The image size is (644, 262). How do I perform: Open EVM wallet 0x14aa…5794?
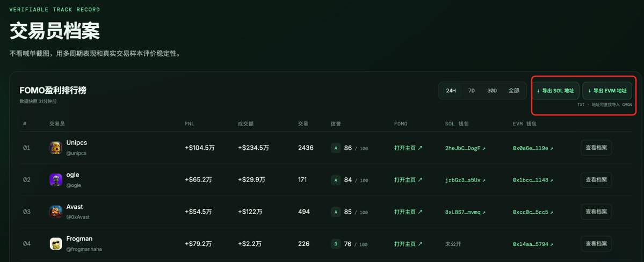533,244
